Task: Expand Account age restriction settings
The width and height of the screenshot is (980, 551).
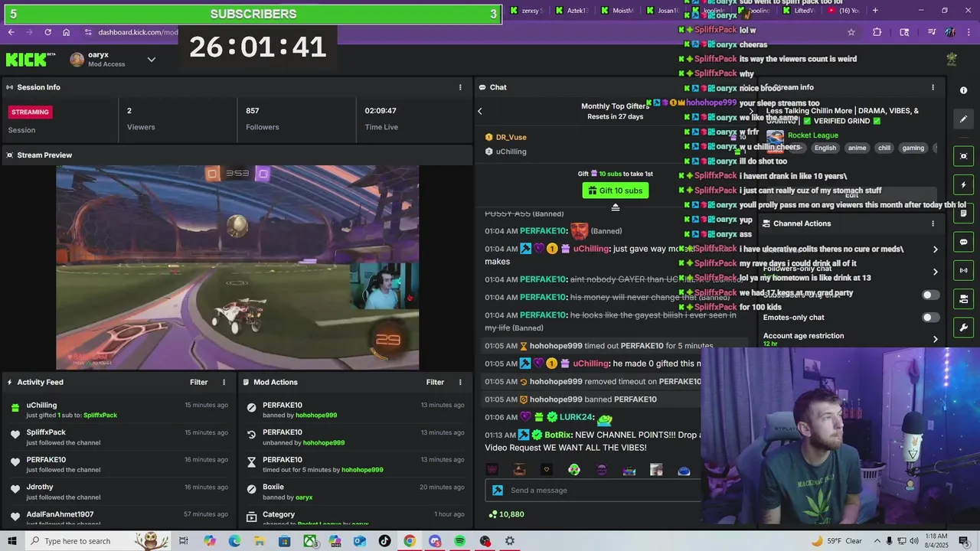Action: tap(935, 339)
